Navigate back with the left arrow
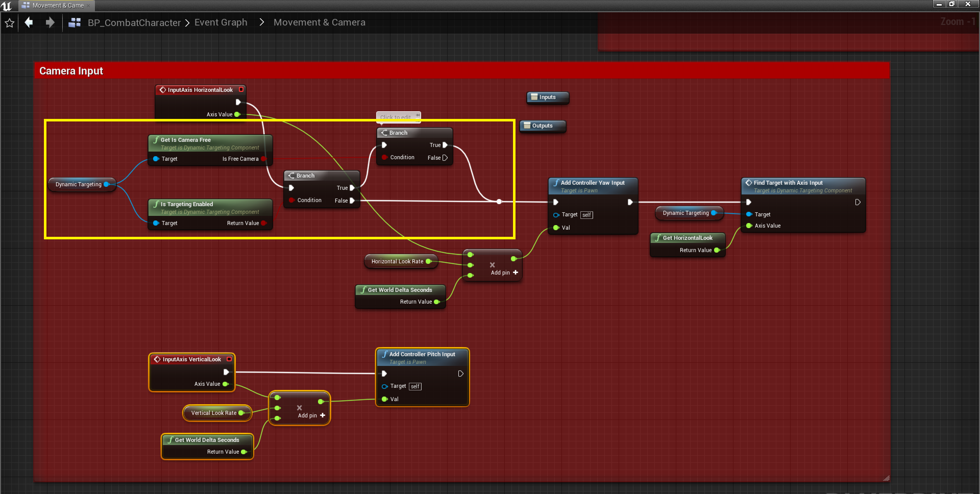This screenshot has width=980, height=494. click(x=29, y=22)
